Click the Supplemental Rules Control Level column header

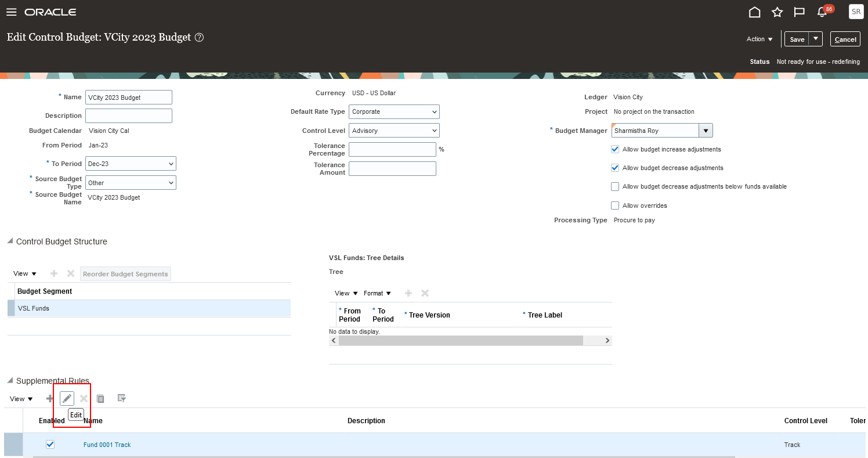click(806, 420)
